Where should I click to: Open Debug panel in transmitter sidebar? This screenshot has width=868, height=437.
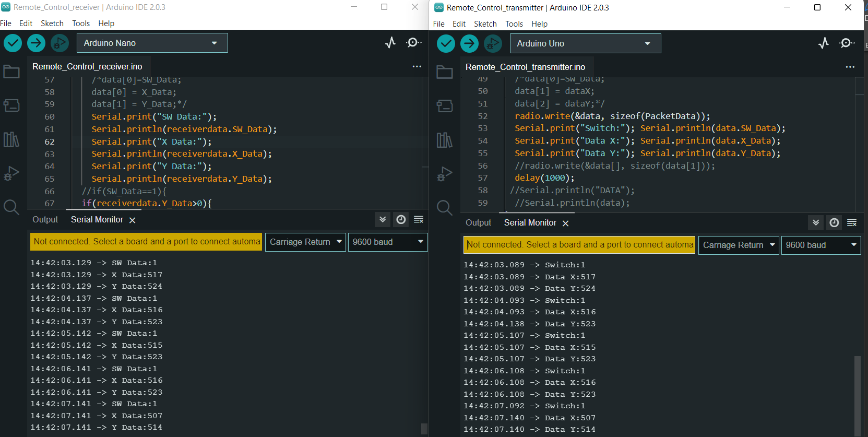tap(445, 174)
